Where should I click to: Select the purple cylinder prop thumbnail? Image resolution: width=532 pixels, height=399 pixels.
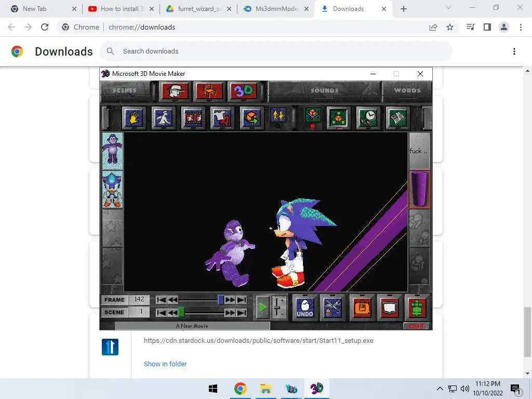[419, 189]
